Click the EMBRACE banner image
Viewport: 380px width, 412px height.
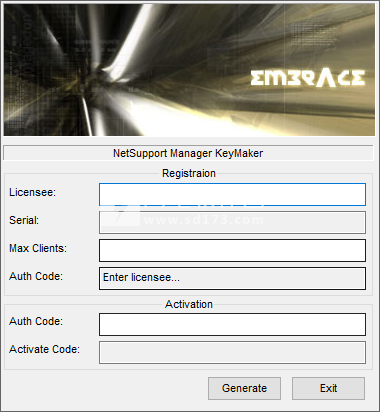(189, 70)
